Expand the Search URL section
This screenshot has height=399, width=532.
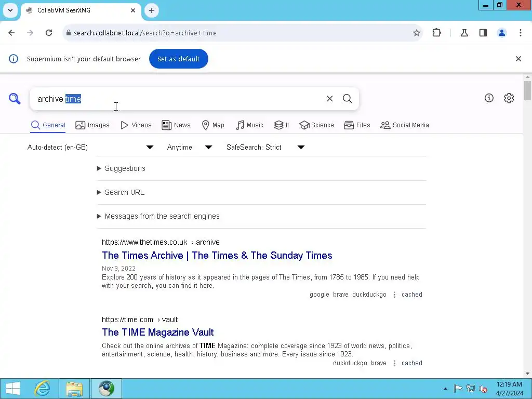pyautogui.click(x=125, y=192)
